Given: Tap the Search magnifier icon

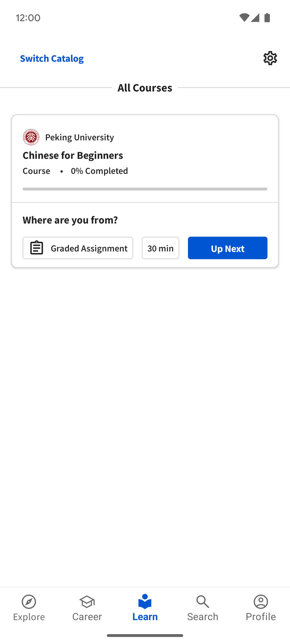Looking at the screenshot, I should [x=203, y=602].
